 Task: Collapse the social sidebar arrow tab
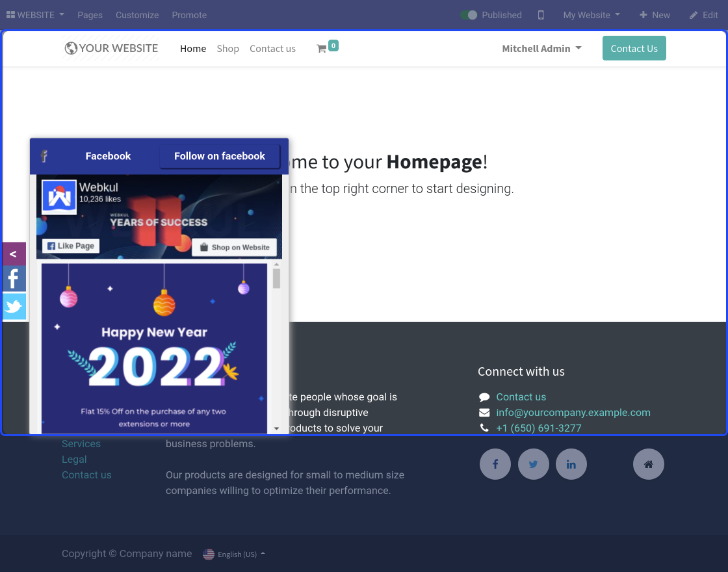[14, 254]
